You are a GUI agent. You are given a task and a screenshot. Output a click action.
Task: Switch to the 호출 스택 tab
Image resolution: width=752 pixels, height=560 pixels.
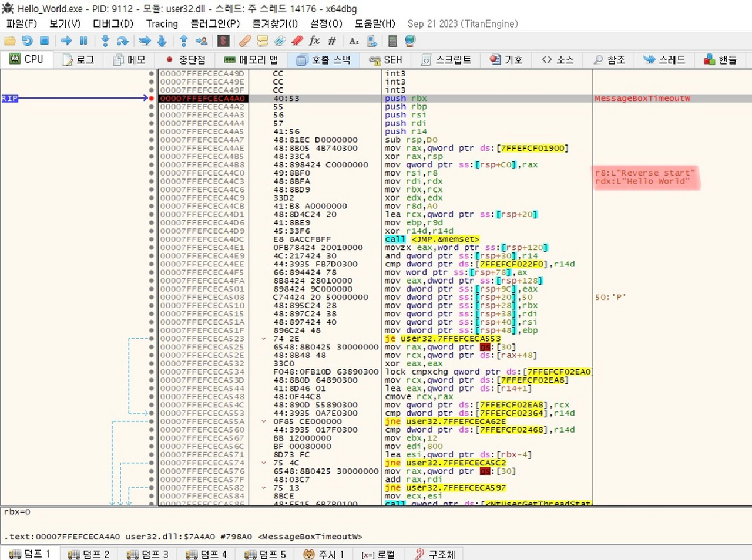324,59
